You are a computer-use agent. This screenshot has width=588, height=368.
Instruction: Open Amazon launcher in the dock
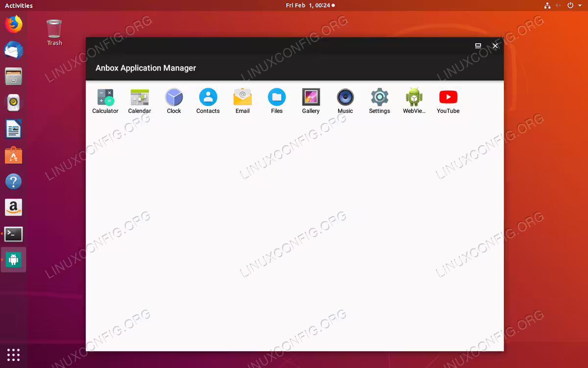point(14,208)
